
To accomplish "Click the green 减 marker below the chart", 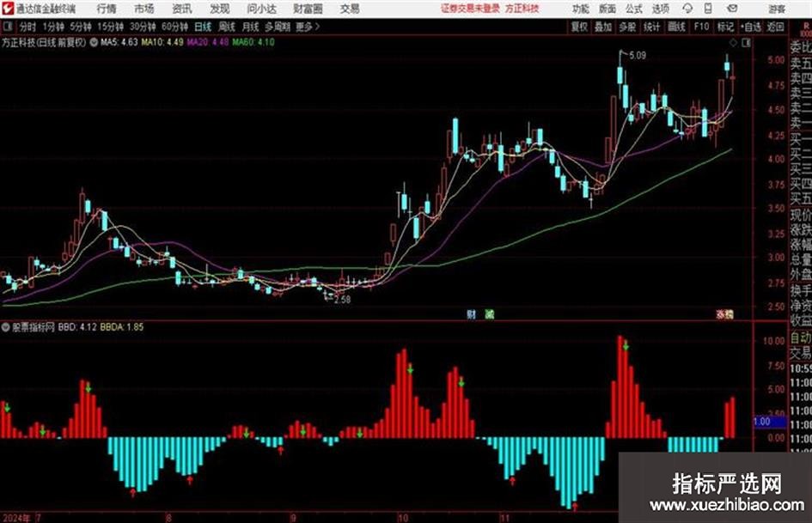I will point(489,313).
